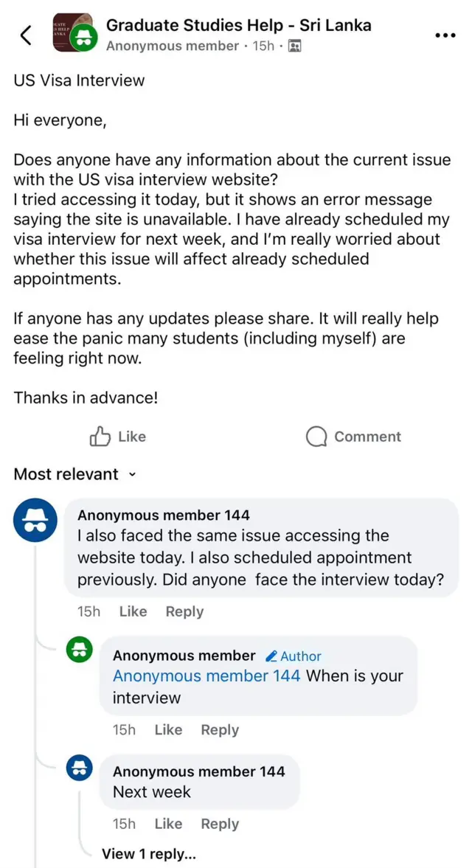Image resolution: width=472 pixels, height=868 pixels.
Task: Tap Anonymous member 144's blue avatar
Action: click(35, 521)
